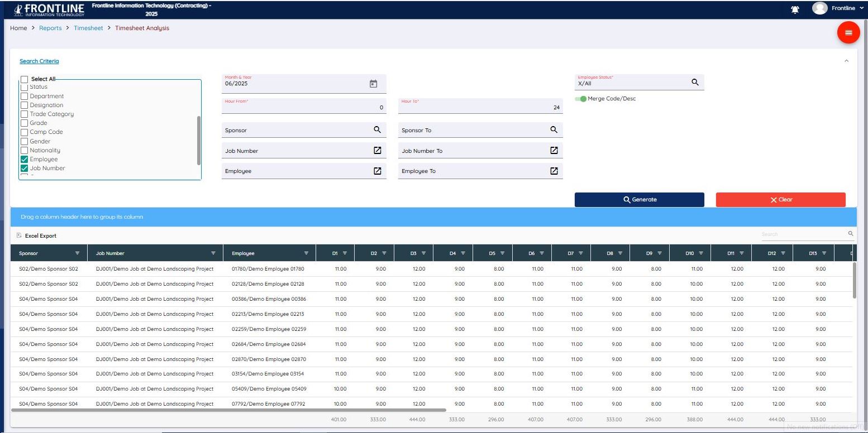Image resolution: width=868 pixels, height=433 pixels.
Task: Click the red floating menu button top right
Action: [x=848, y=32]
